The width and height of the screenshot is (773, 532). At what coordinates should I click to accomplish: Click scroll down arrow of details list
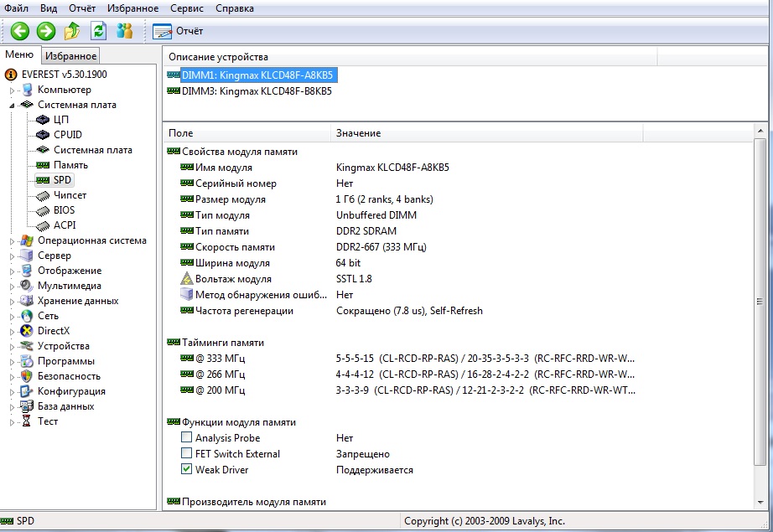(x=760, y=503)
